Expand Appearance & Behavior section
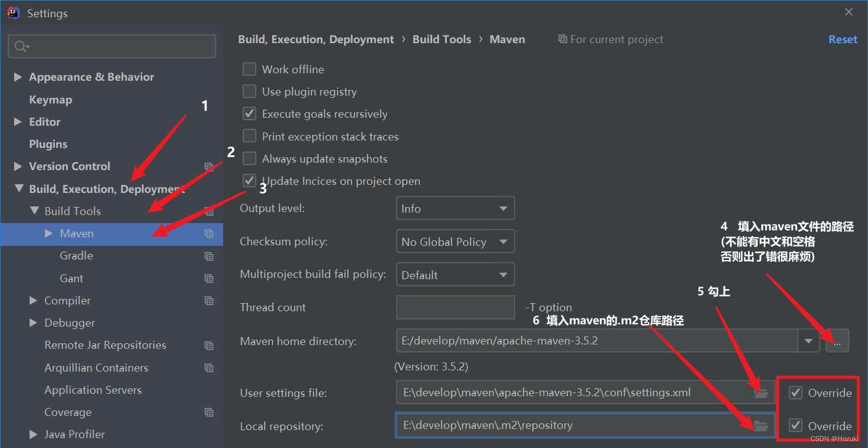The height and width of the screenshot is (448, 868). click(18, 77)
